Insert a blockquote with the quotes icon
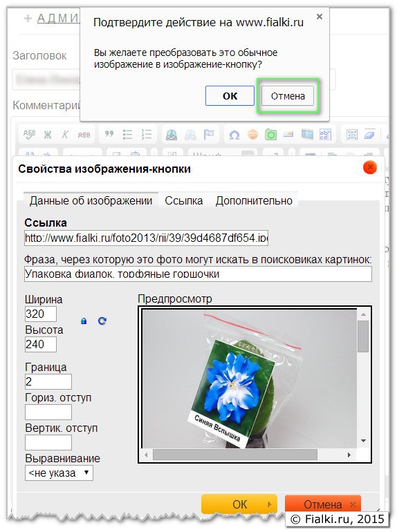 (x=109, y=135)
